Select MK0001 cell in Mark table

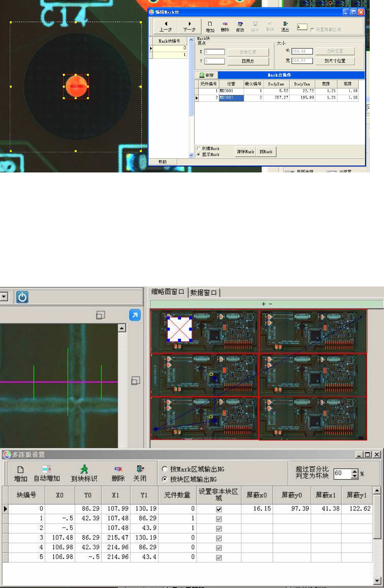pyautogui.click(x=232, y=91)
